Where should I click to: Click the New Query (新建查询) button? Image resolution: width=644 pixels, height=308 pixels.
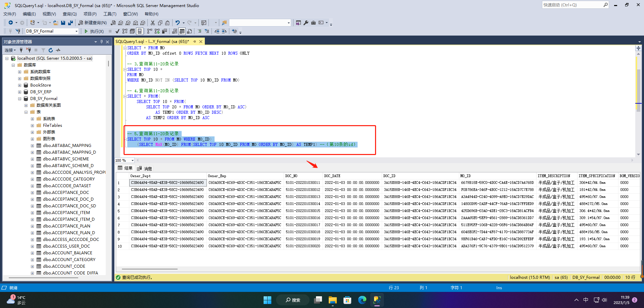(92, 23)
